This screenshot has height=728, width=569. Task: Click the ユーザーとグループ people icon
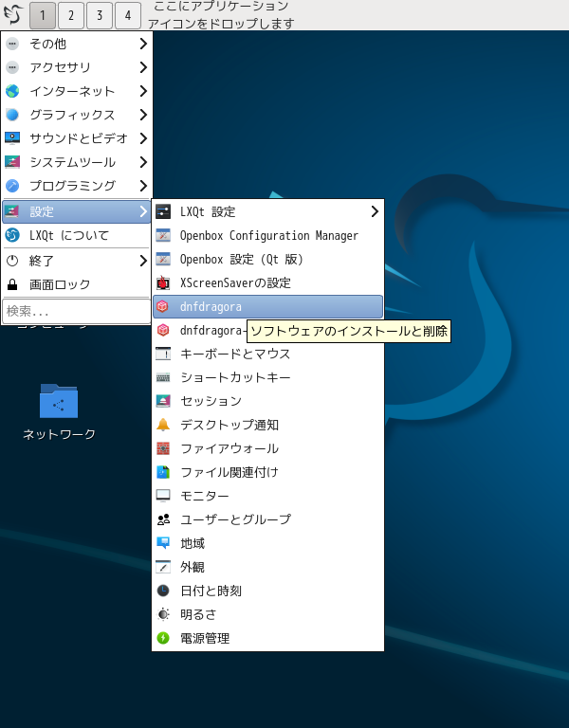[x=163, y=519]
